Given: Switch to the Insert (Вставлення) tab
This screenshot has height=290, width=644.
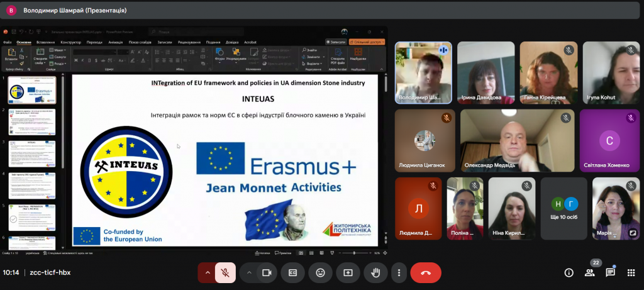Looking at the screenshot, I should coord(45,42).
